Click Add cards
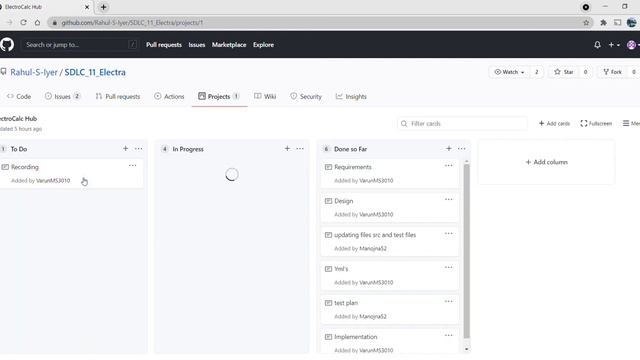The height and width of the screenshot is (360, 640). point(554,123)
